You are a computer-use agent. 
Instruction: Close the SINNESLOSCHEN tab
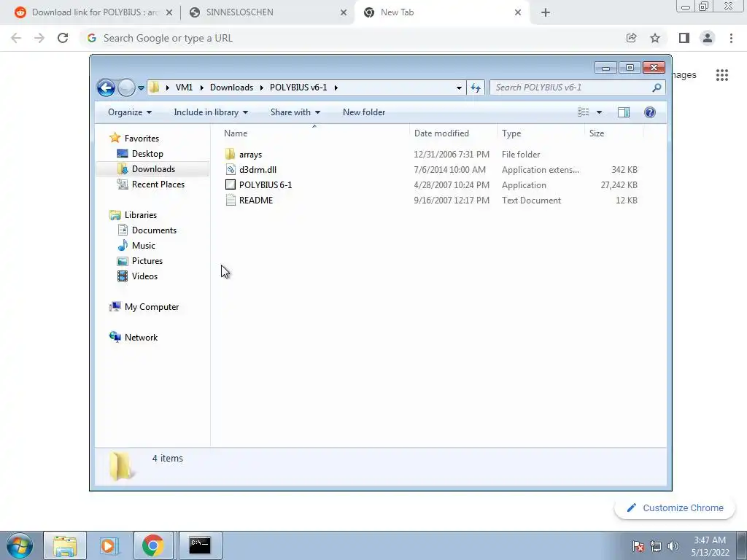click(344, 12)
